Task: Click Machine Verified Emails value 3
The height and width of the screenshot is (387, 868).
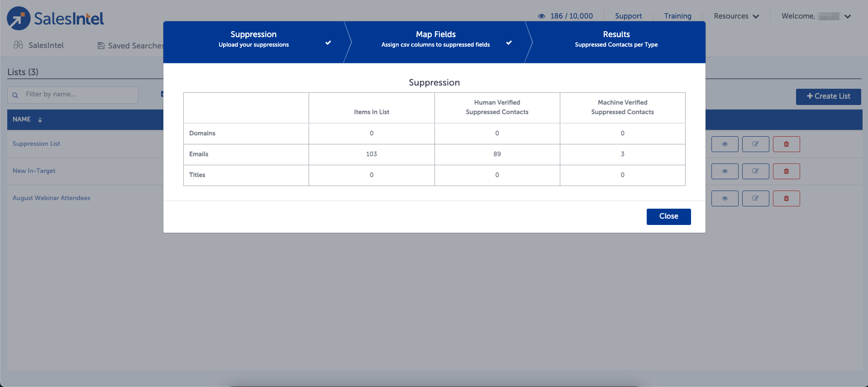Action: tap(623, 154)
